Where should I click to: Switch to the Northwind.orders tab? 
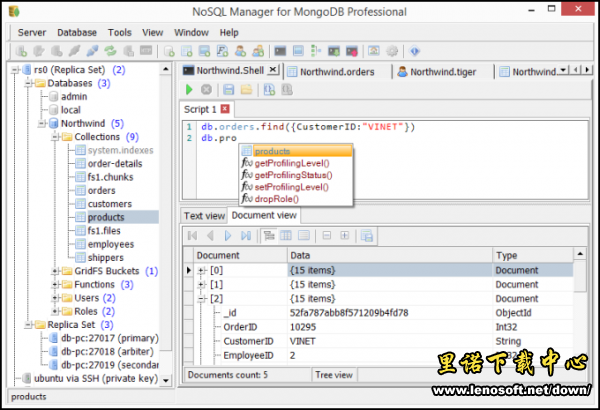337,72
